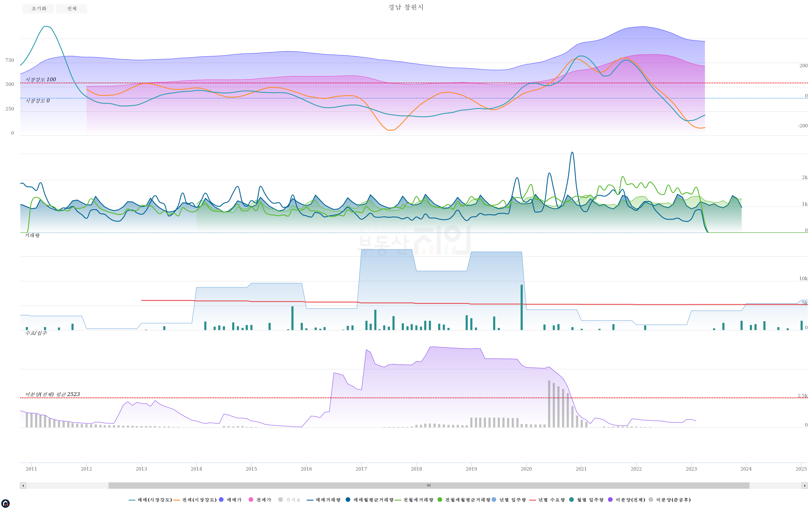Click the scrollbar right arrow
The width and height of the screenshot is (812, 512).
pyautogui.click(x=805, y=486)
